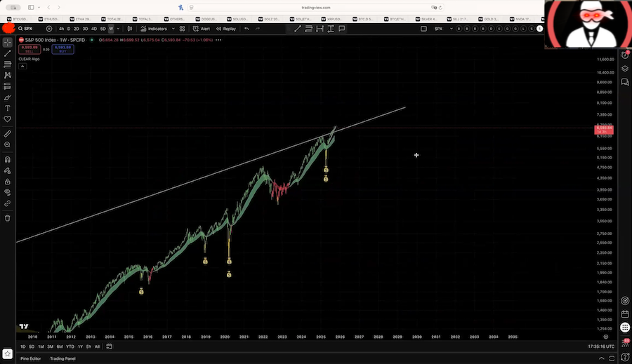Click the trash icon to remove drawings
Image resolution: width=632 pixels, height=364 pixels.
click(x=8, y=218)
